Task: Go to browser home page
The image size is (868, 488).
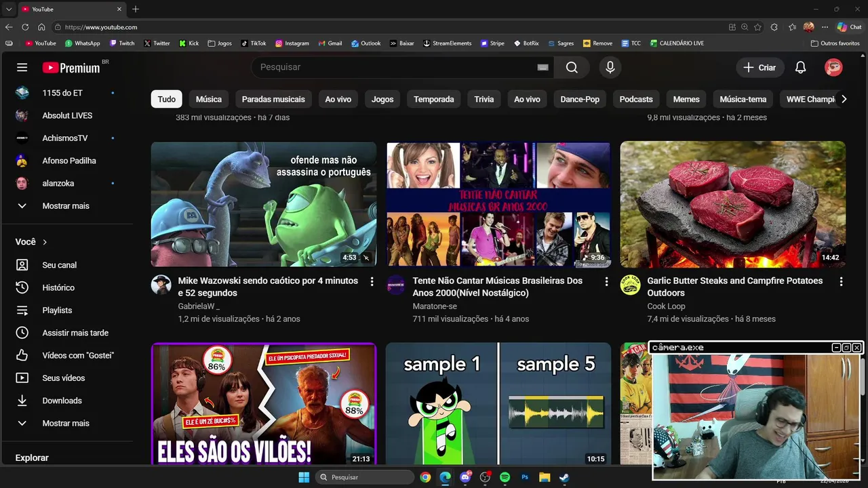Action: tap(41, 27)
